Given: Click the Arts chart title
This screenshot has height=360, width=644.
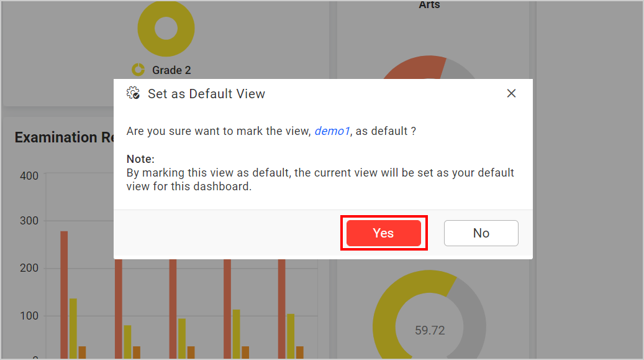Looking at the screenshot, I should [429, 5].
